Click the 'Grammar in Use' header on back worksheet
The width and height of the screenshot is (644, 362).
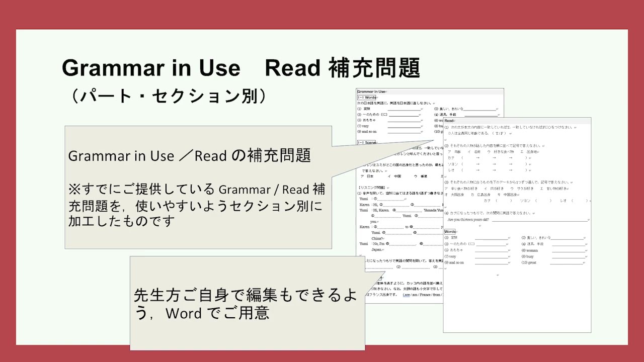tap(371, 92)
